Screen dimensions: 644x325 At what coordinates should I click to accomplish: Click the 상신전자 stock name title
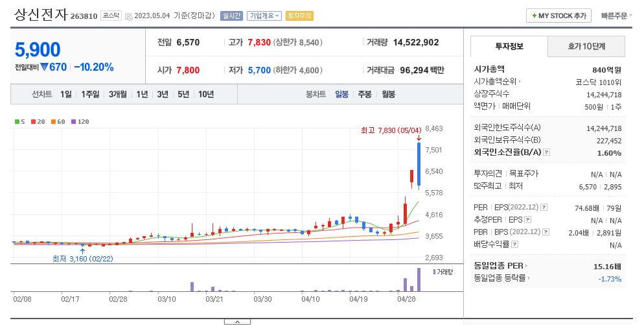coord(41,15)
